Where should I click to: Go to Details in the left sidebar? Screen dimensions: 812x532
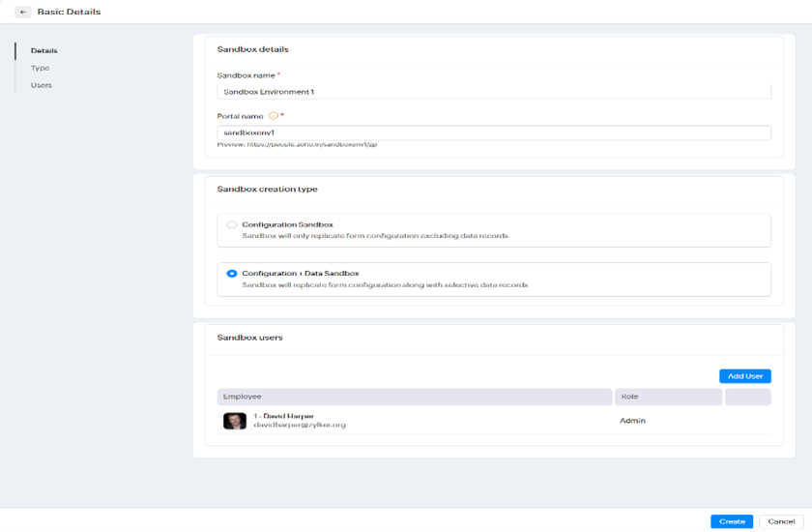(43, 50)
